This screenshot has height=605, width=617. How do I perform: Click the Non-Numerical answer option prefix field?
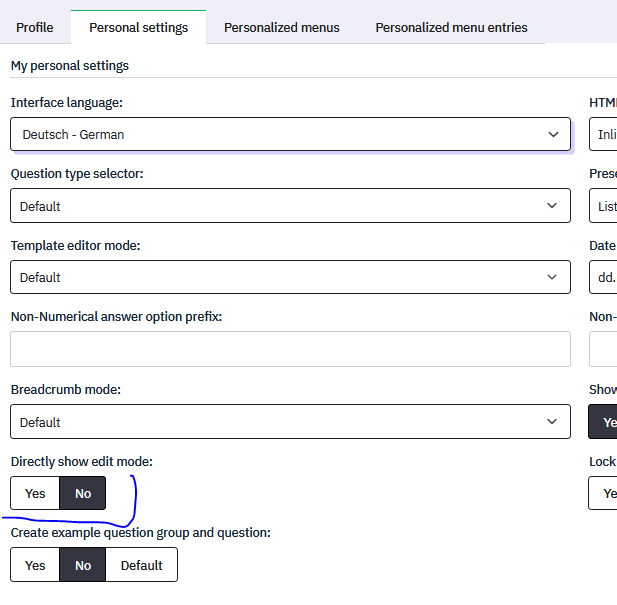[290, 349]
